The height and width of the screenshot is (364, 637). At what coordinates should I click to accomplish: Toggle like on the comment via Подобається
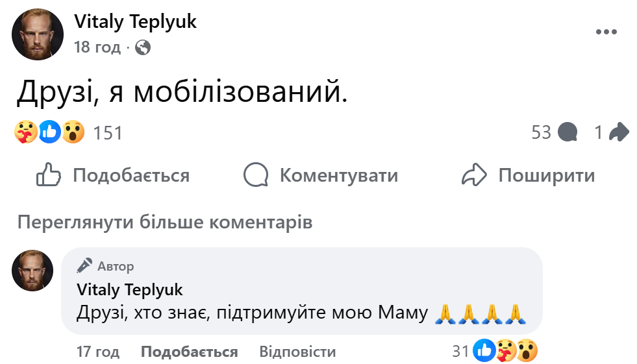coord(189,352)
